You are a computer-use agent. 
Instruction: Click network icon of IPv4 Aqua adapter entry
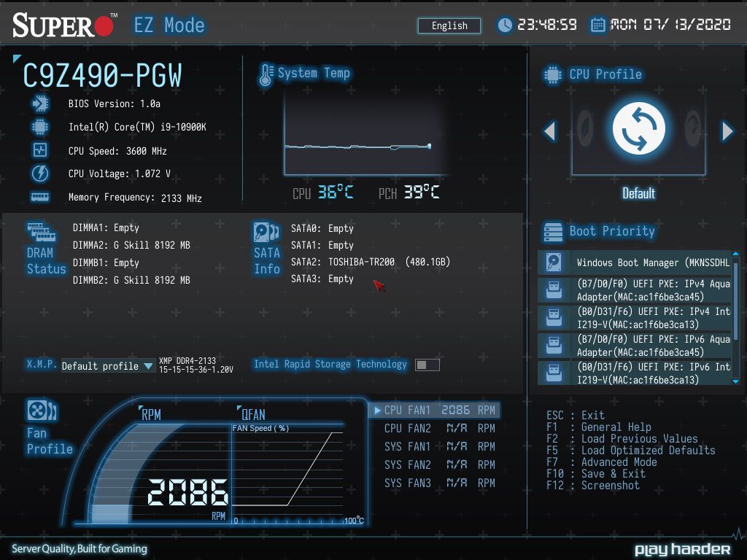click(x=554, y=289)
